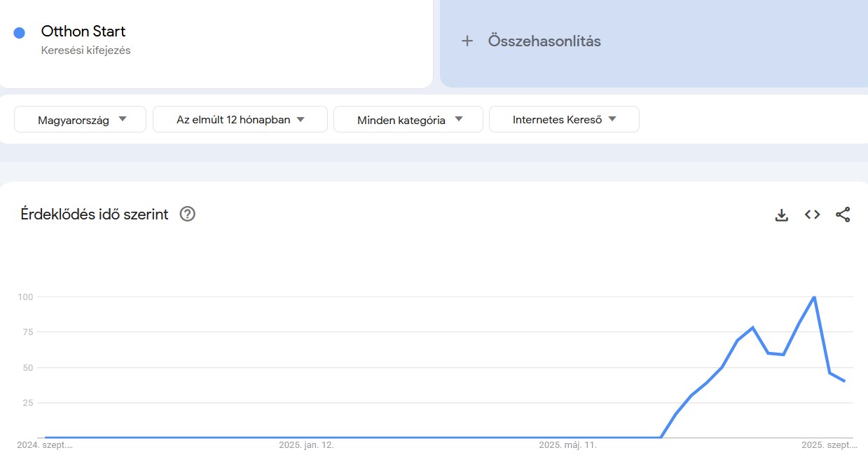This screenshot has width=868, height=476.
Task: Click the blue dot next to Otthon Start
Action: pos(19,32)
